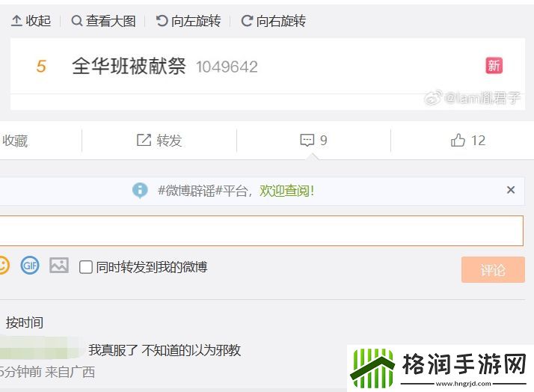
Task: Open the #微博辟谣# hashtag
Action: pos(190,191)
